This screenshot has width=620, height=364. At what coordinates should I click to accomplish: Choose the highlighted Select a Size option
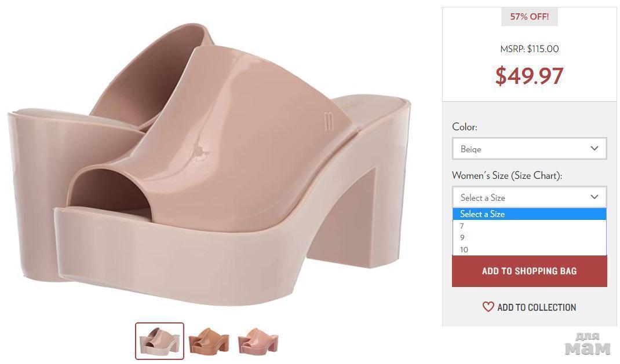(x=482, y=214)
